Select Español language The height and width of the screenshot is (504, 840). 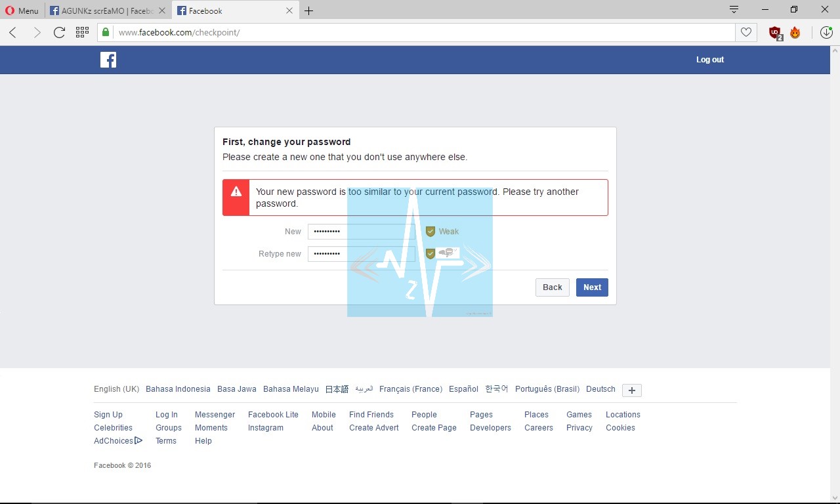[x=463, y=389]
